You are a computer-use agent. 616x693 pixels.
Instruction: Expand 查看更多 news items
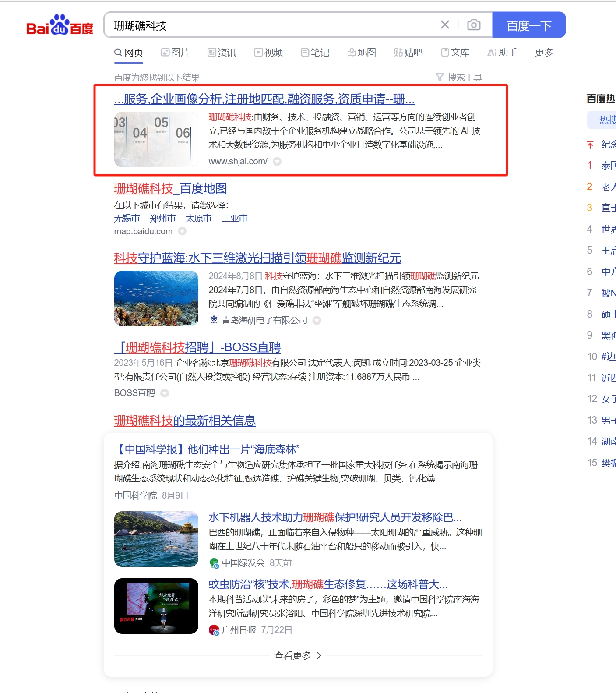(x=298, y=656)
